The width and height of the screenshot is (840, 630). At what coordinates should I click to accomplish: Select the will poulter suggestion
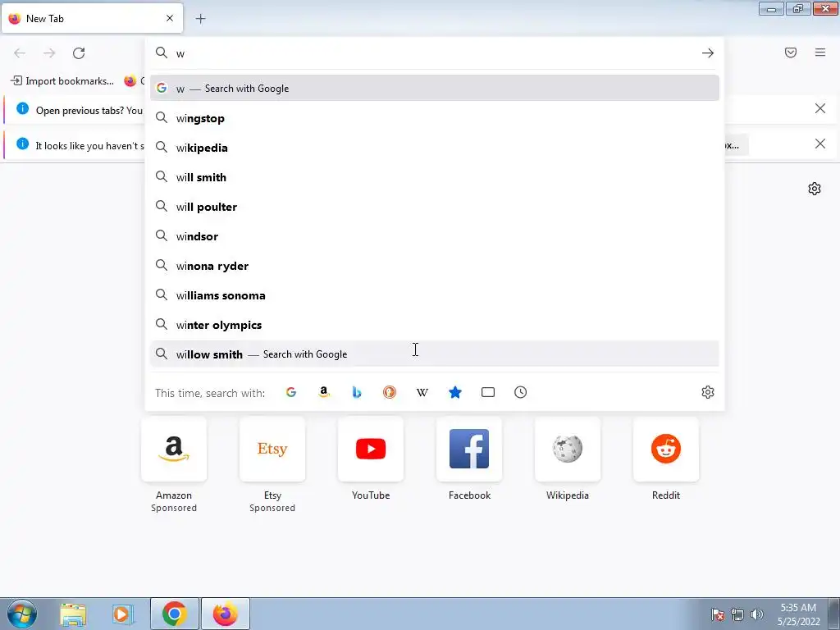pos(435,207)
